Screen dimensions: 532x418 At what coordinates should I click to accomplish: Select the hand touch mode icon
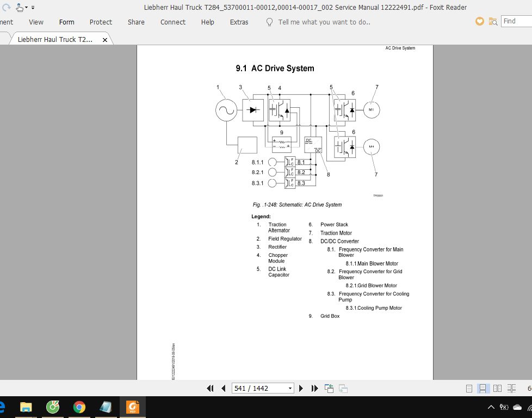click(20, 7)
